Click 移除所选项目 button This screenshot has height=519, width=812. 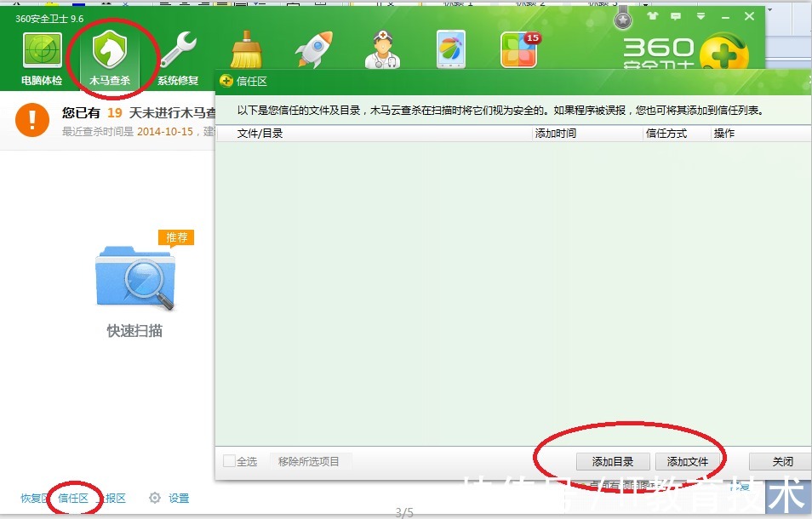click(x=309, y=461)
